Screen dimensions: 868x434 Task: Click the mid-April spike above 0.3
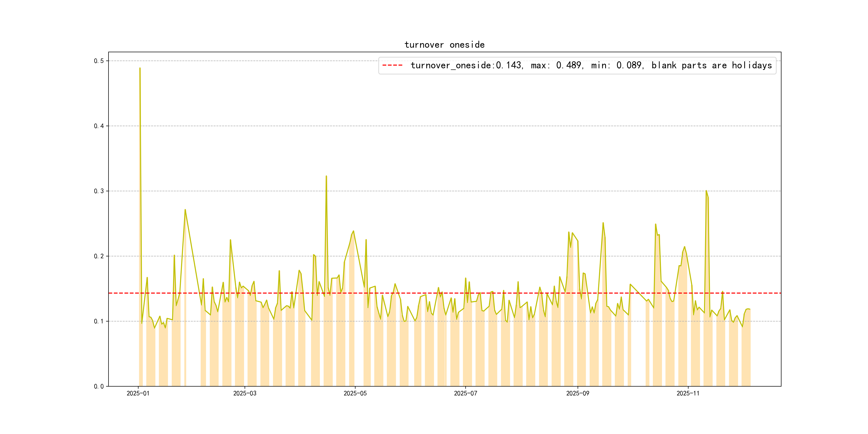click(x=326, y=176)
